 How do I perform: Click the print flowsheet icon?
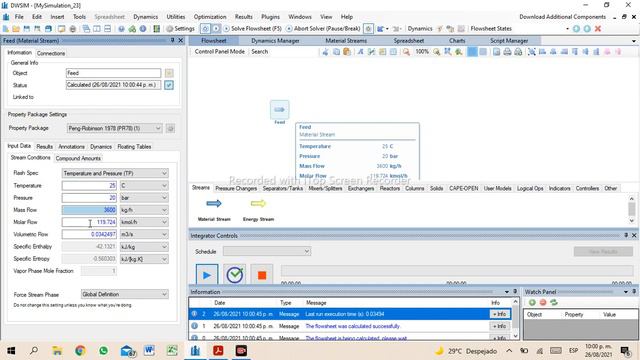(507, 52)
